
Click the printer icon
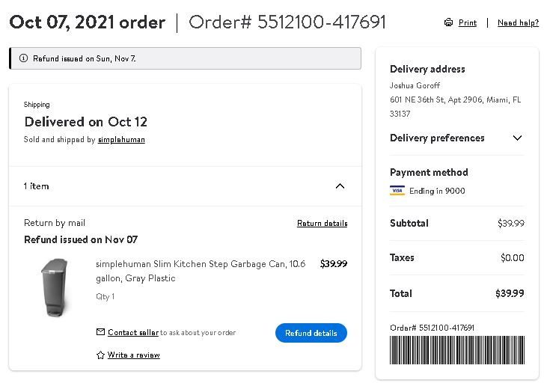tap(448, 22)
